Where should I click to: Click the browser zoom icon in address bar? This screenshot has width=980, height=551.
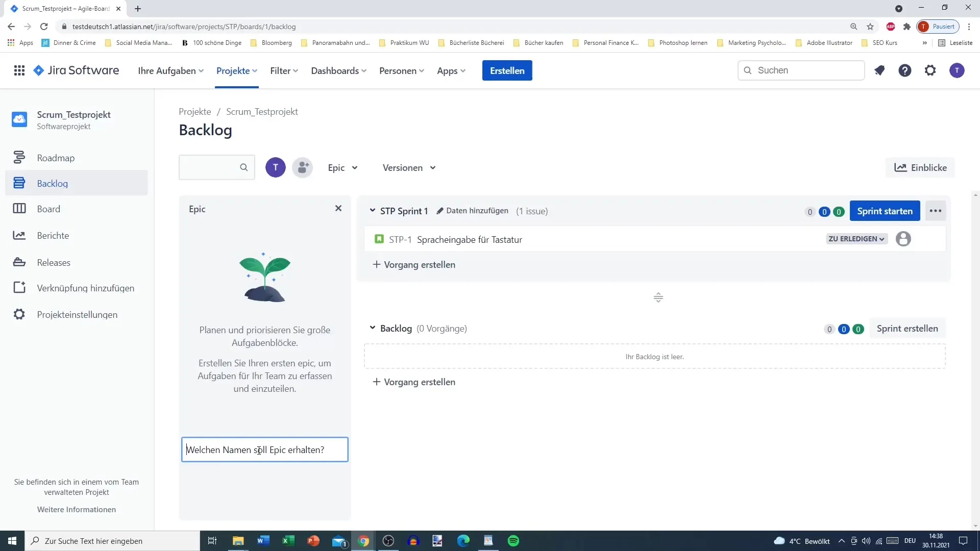[853, 27]
